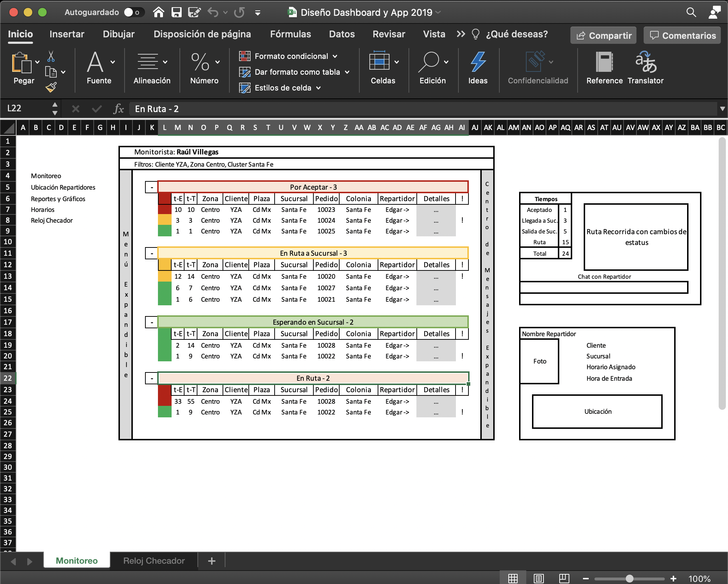Open the Translator icon
The image size is (728, 584).
pos(645,62)
